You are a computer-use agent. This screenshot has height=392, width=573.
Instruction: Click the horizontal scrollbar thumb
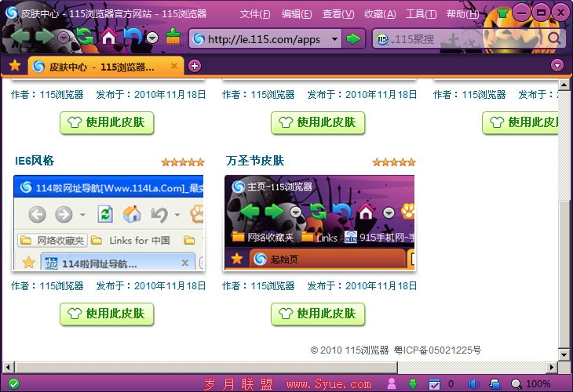coord(206,367)
